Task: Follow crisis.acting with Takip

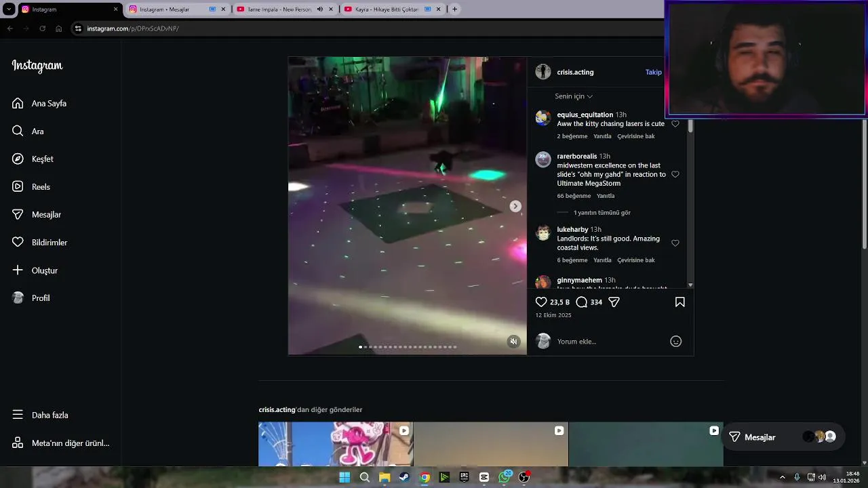Action: [x=653, y=72]
